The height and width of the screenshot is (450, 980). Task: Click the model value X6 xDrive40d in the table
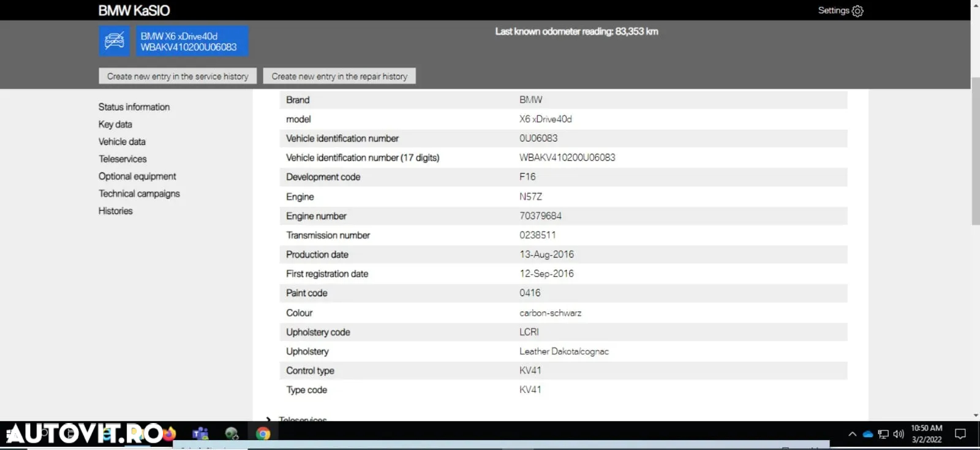click(545, 119)
